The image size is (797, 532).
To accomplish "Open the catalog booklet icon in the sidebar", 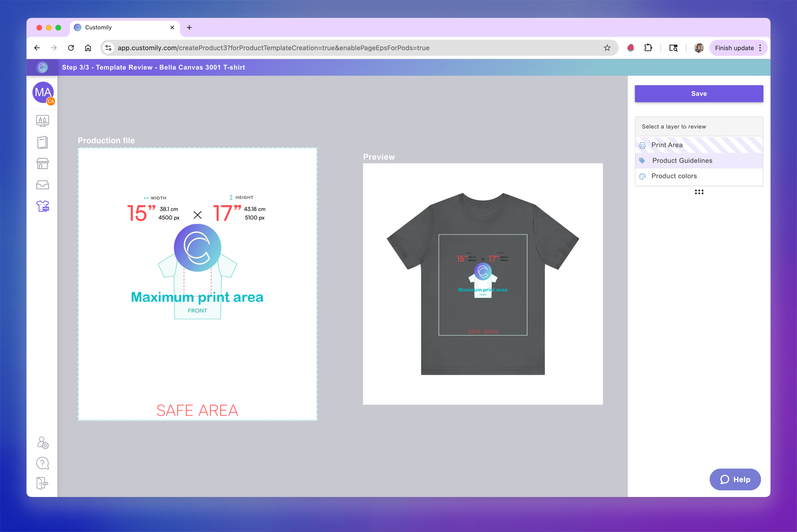I will tap(42, 142).
